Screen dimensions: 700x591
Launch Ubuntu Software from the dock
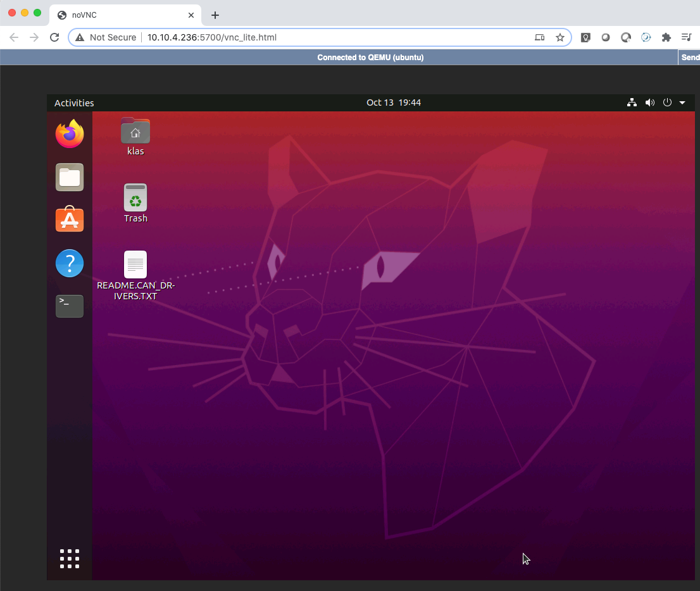coord(69,220)
